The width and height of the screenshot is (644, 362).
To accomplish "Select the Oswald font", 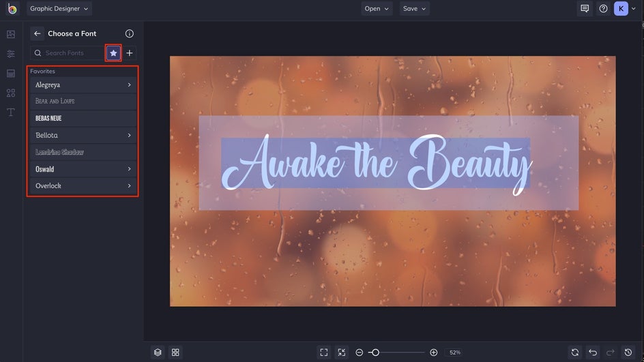I will 83,168.
